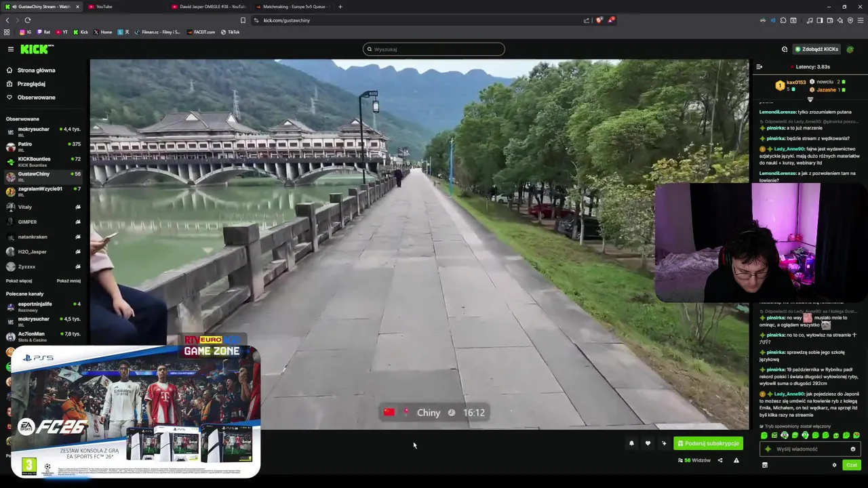
Task: Collapse chat panel with arrow icon
Action: tap(759, 66)
